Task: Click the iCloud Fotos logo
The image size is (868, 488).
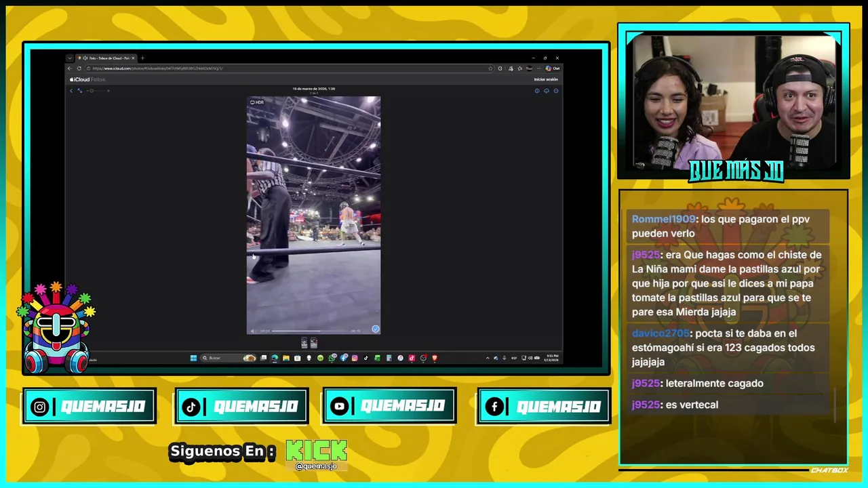Action: coord(87,79)
